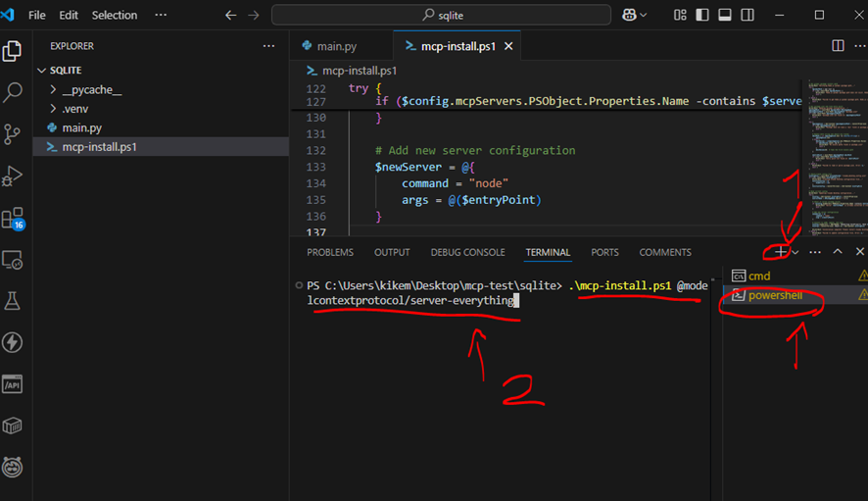Image resolution: width=868 pixels, height=501 pixels.
Task: Open the Testing flask icon view
Action: point(14,301)
